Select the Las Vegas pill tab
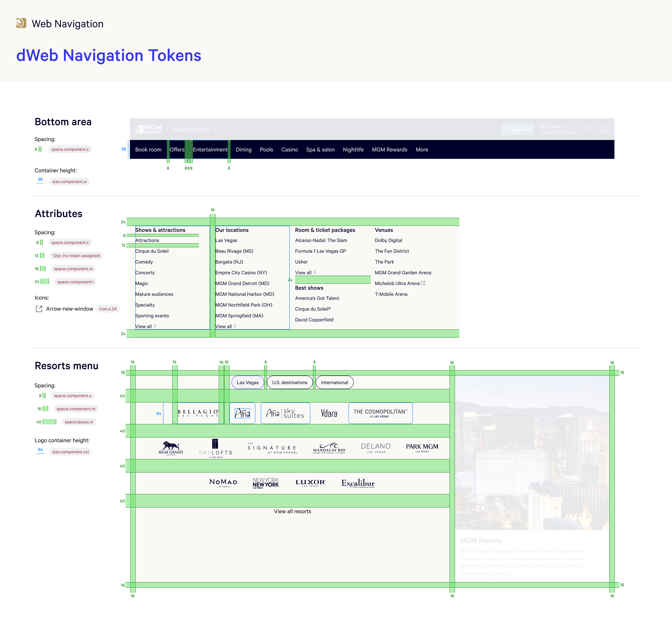Viewport: 672px width, 632px height. [x=248, y=382]
